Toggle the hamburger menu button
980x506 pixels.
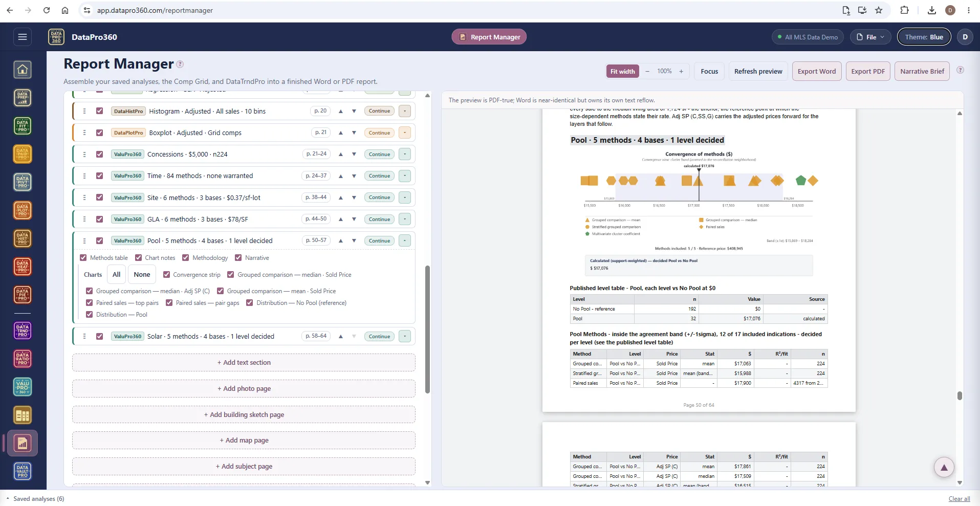[22, 37]
